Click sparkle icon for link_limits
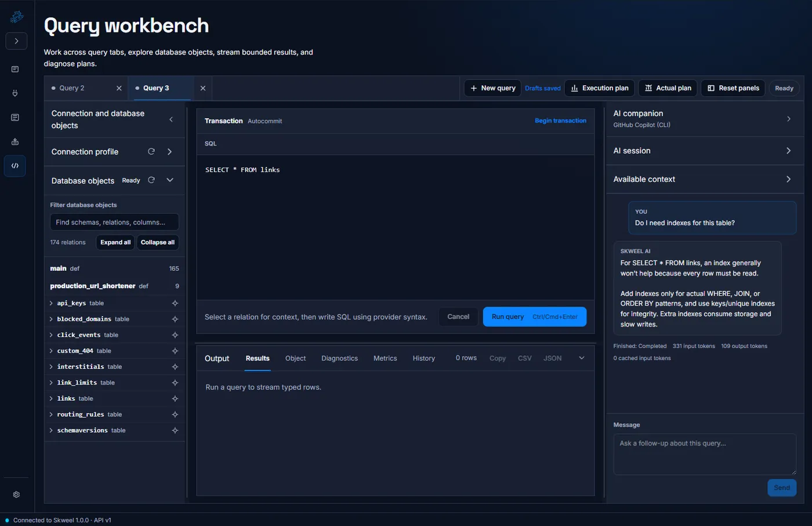This screenshot has width=812, height=526. (175, 383)
